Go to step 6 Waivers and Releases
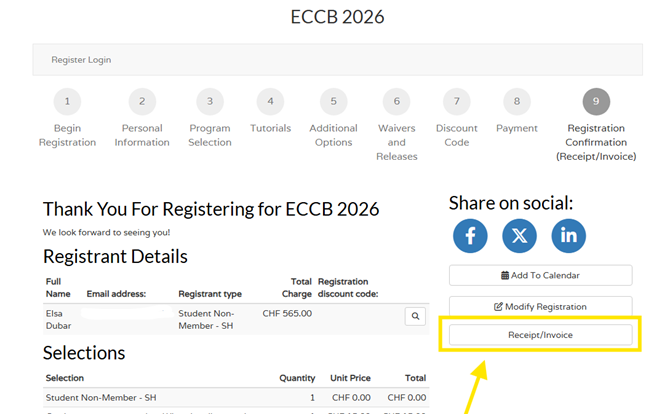The width and height of the screenshot is (670, 414). click(x=396, y=101)
